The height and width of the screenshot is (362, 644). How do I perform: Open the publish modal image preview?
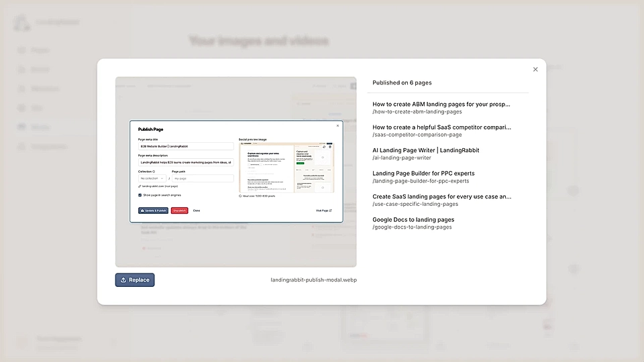[235, 172]
